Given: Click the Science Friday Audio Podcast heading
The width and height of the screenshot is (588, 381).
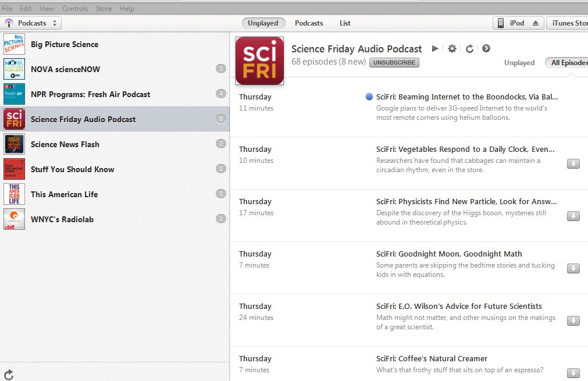Looking at the screenshot, I should (357, 49).
